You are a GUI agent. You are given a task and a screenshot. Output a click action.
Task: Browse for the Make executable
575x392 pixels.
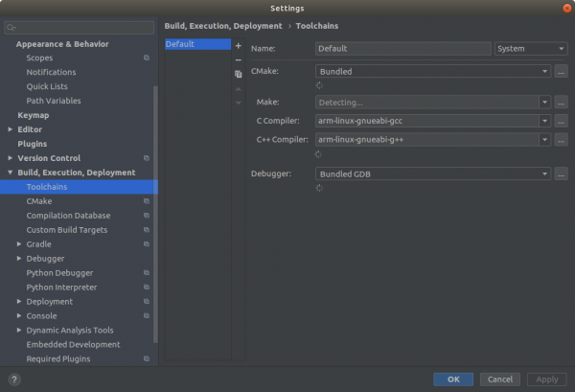561,103
